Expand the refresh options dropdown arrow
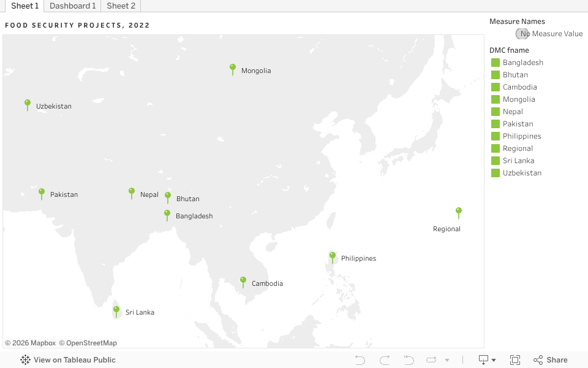 tap(447, 360)
